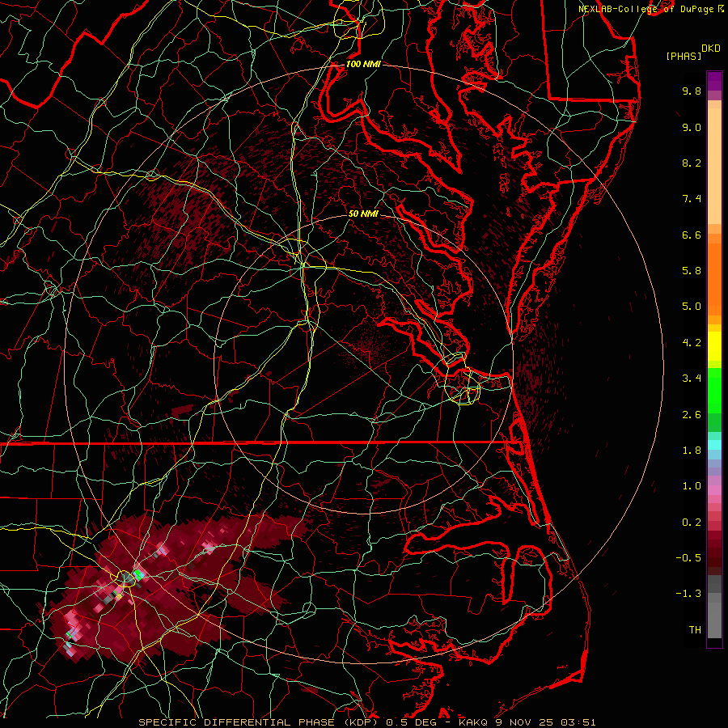Pick the purple swatch atop the color bar
The image size is (728, 728).
click(x=714, y=81)
